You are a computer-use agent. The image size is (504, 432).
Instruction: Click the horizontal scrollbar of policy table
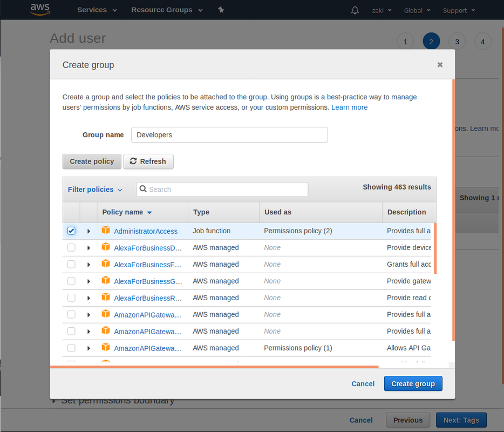point(214,366)
